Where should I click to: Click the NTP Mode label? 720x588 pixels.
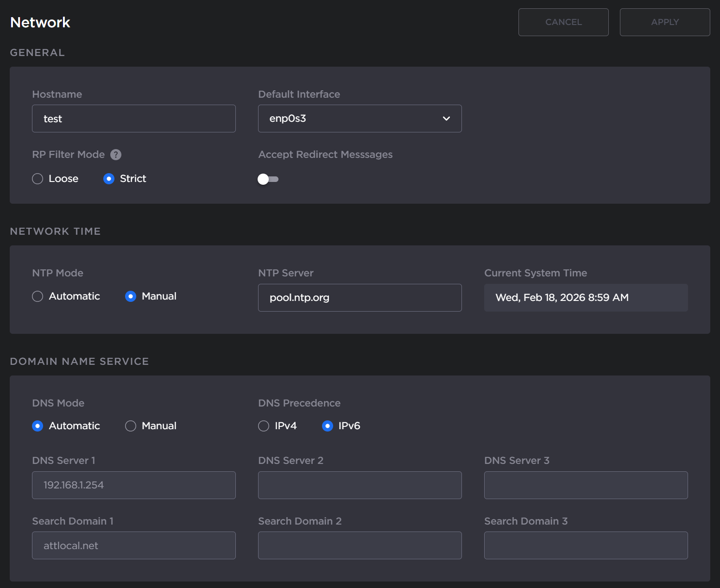(x=58, y=273)
